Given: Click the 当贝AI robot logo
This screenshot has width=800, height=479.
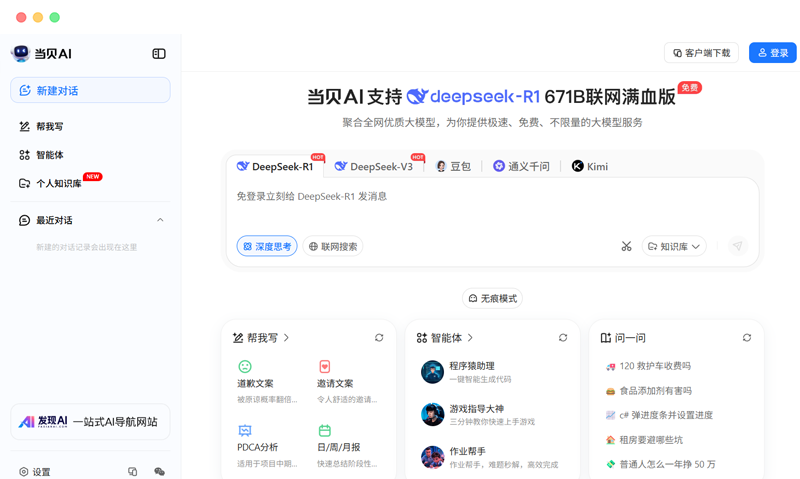Looking at the screenshot, I should pos(21,53).
